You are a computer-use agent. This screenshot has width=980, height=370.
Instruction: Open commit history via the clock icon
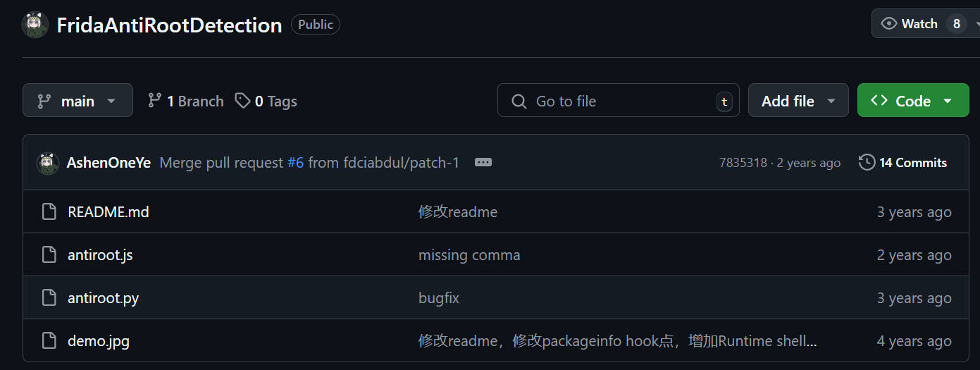pos(867,163)
